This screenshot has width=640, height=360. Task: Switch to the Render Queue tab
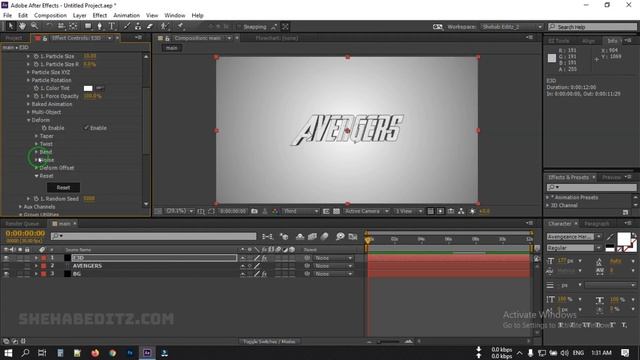[x=22, y=224]
